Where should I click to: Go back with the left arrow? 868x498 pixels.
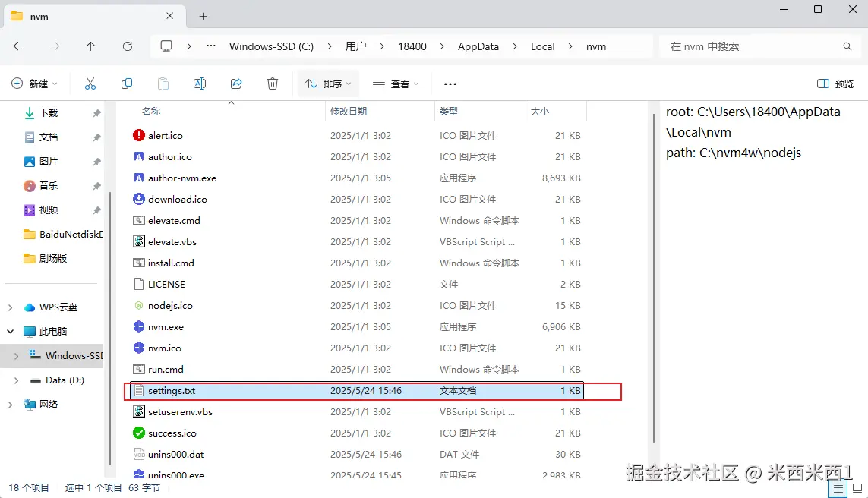tap(18, 46)
